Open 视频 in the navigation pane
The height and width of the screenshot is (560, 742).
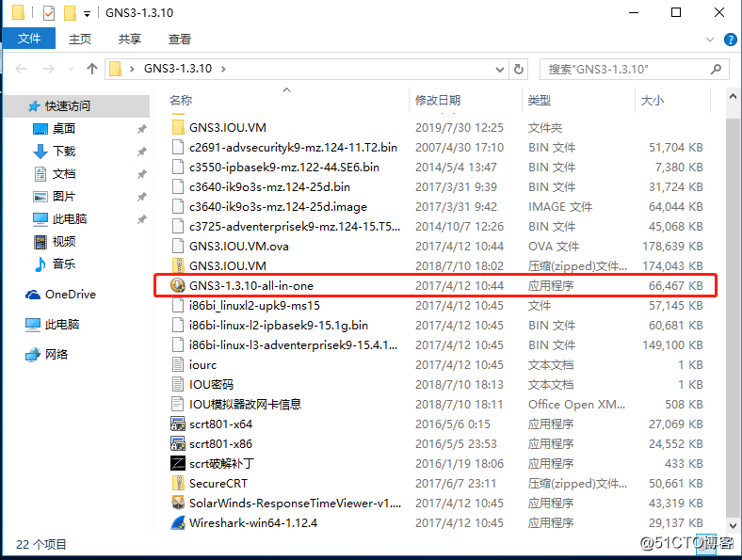[x=64, y=242]
